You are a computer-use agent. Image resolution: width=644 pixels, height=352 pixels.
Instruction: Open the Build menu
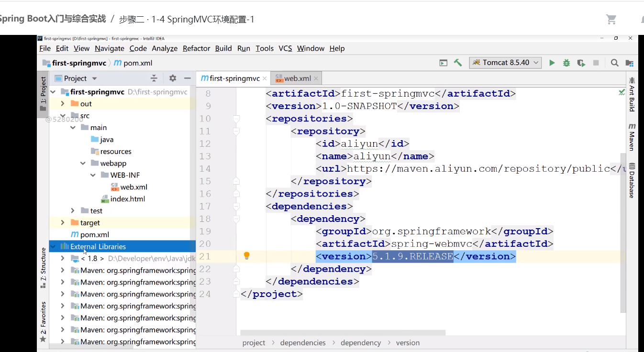coord(223,48)
